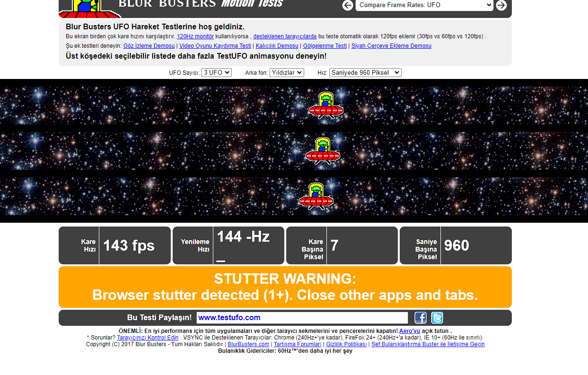Screen dimensions: 588x375
Task: Click the Yenileme Hızı label
Action: point(195,245)
